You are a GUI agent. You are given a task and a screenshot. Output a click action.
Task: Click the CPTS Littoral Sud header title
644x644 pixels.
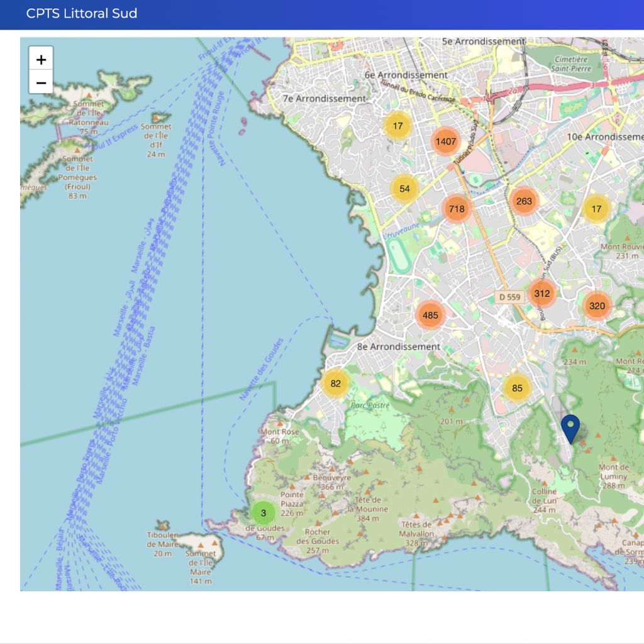(82, 13)
